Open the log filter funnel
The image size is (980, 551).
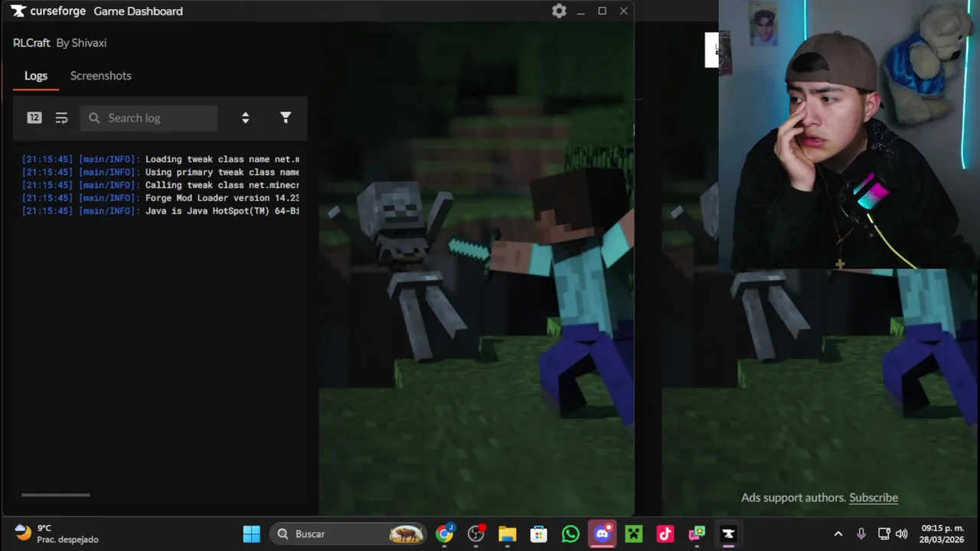[286, 118]
